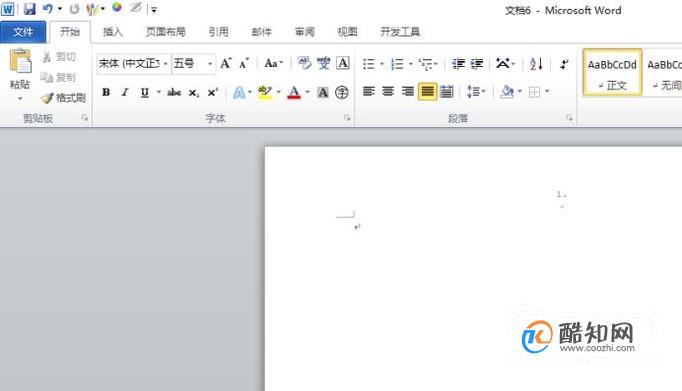This screenshot has width=682, height=391.
Task: Switch to the 开始 (Home) tab
Action: (x=70, y=32)
